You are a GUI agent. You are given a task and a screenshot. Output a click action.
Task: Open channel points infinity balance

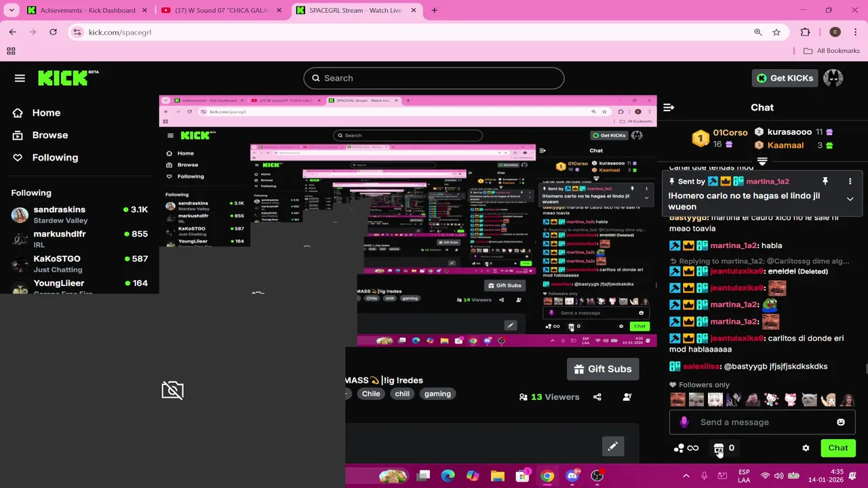686,448
